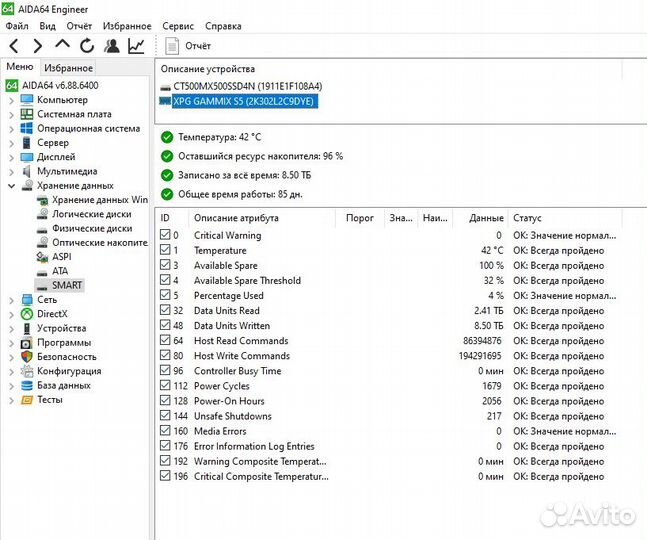The height and width of the screenshot is (540, 647).
Task: Click the Порог column header
Action: pyautogui.click(x=360, y=218)
